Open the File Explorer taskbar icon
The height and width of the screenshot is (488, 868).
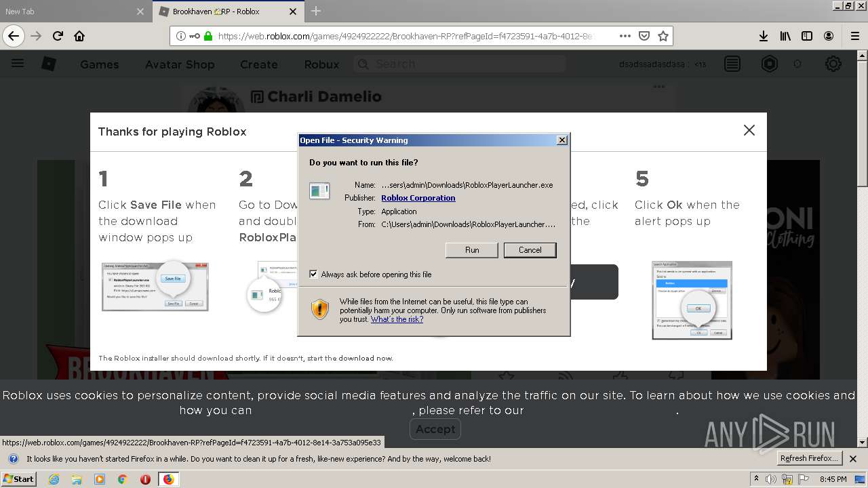click(x=77, y=479)
